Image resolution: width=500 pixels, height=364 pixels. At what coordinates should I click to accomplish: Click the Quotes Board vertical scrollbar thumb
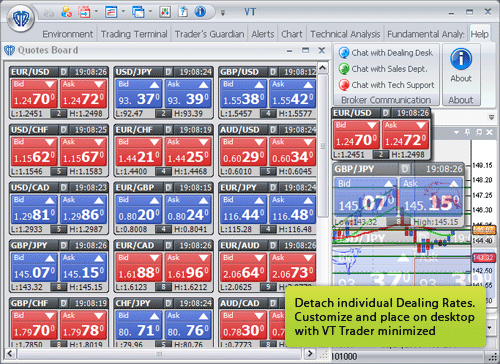click(x=322, y=146)
